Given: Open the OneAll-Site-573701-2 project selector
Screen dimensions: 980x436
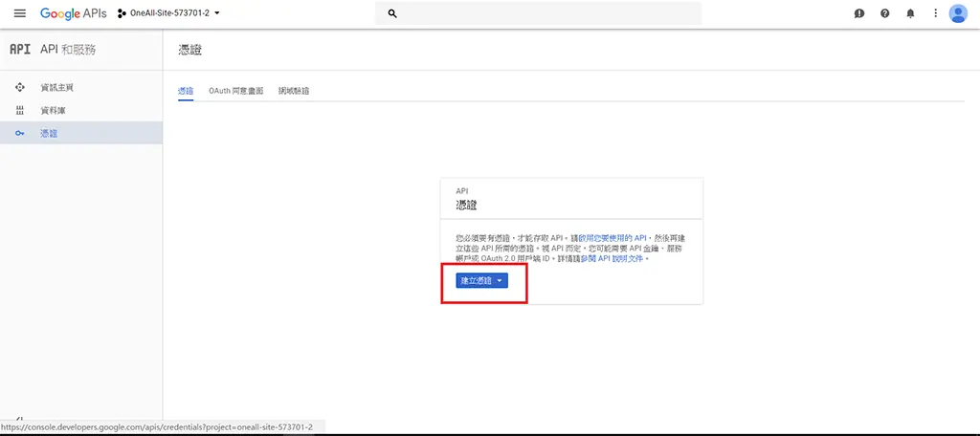Looking at the screenshot, I should (x=168, y=13).
